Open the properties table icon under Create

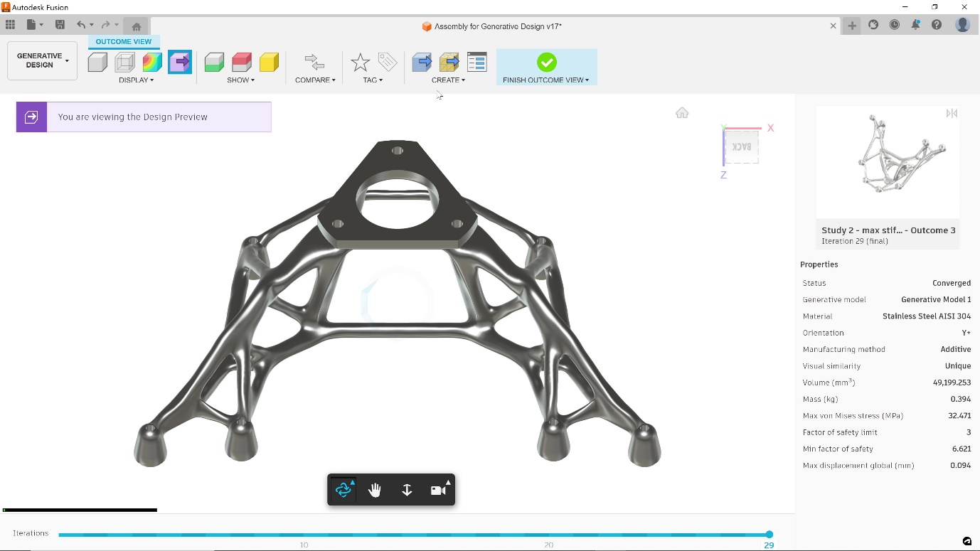[x=476, y=63]
